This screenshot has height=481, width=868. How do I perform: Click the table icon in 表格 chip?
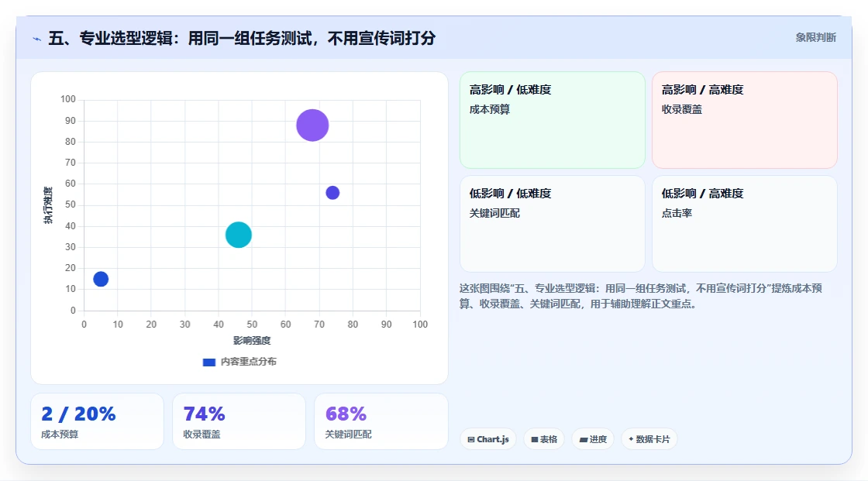[x=535, y=439]
